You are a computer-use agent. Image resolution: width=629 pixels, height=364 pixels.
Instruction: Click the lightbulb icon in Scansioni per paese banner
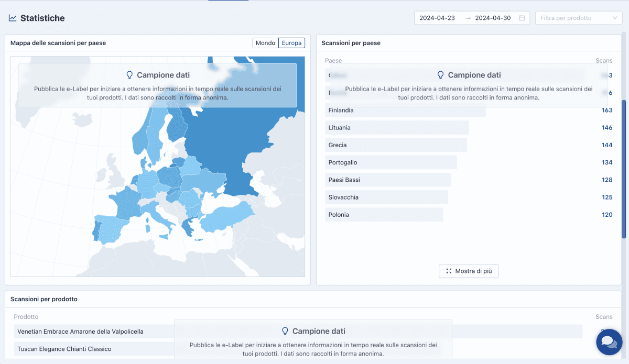pos(441,75)
